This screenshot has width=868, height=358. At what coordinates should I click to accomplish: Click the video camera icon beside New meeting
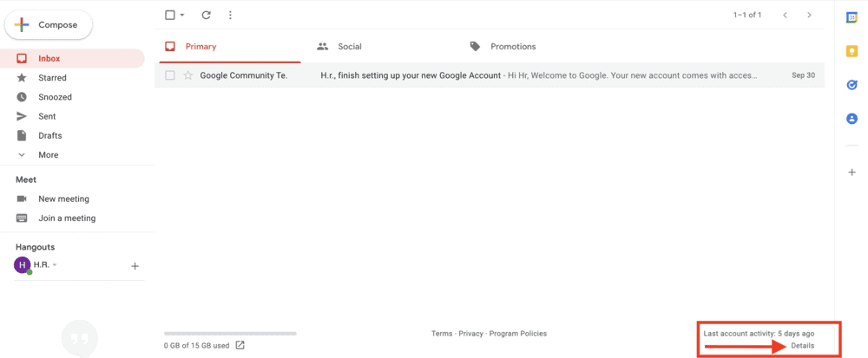click(22, 199)
